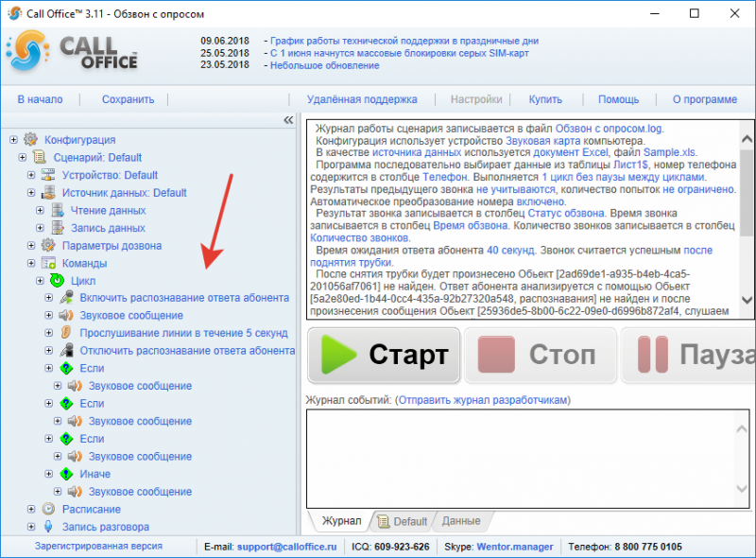The width and height of the screenshot is (756, 558).
Task: Expand the Параметры дозвона node
Action: (31, 245)
